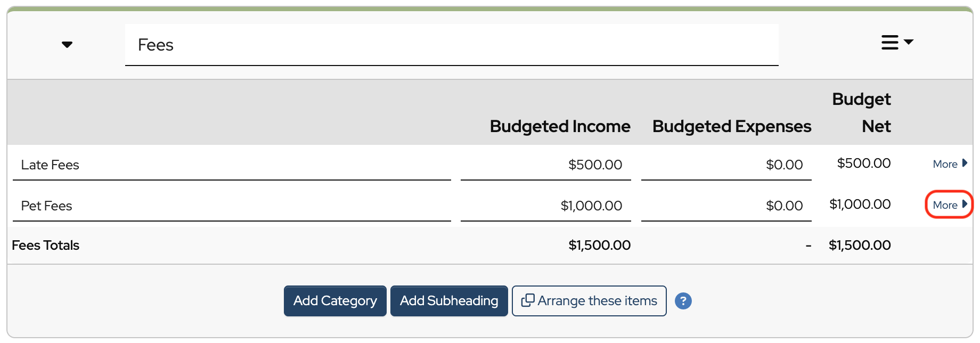The height and width of the screenshot is (343, 980).
Task: Click the Pet Fees category name field
Action: tap(232, 206)
